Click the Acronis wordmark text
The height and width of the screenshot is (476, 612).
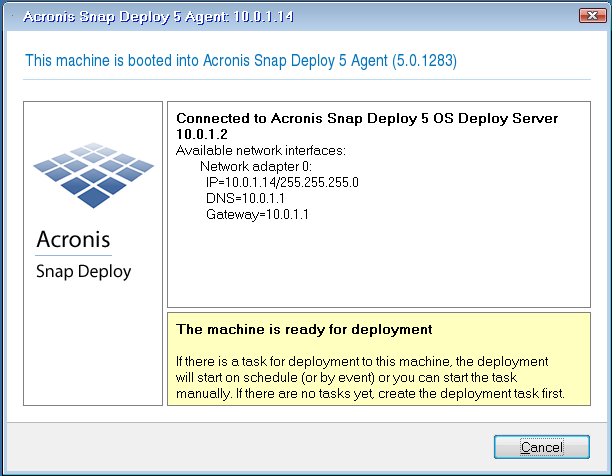(x=73, y=240)
